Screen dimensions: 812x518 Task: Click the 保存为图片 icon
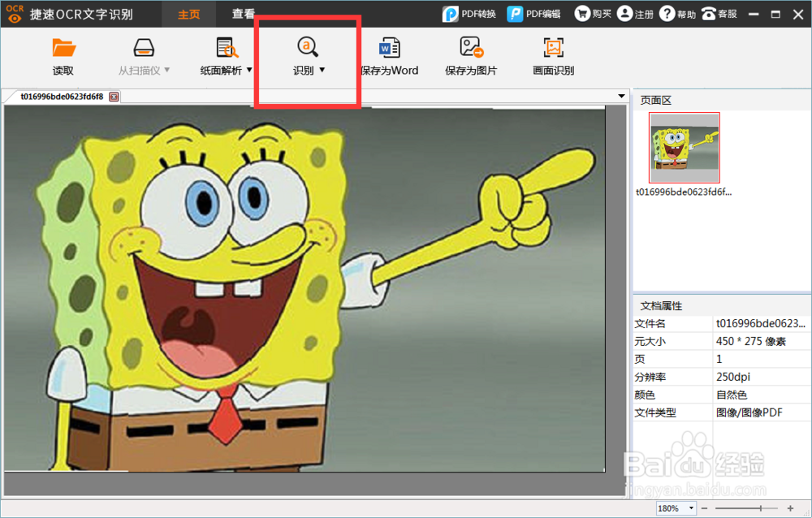472,48
